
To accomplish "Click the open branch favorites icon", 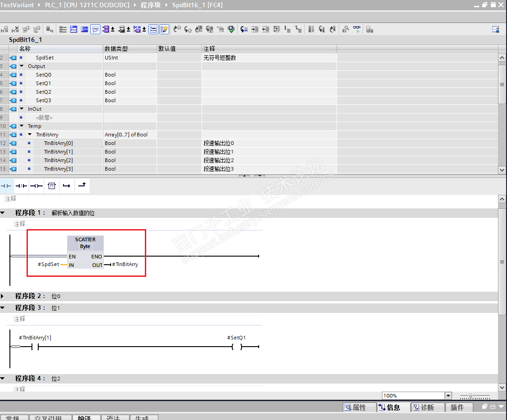I will click(x=67, y=186).
